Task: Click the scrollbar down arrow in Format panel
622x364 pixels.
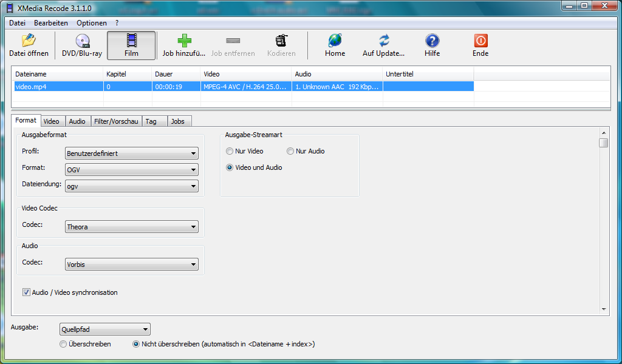Action: pyautogui.click(x=604, y=309)
